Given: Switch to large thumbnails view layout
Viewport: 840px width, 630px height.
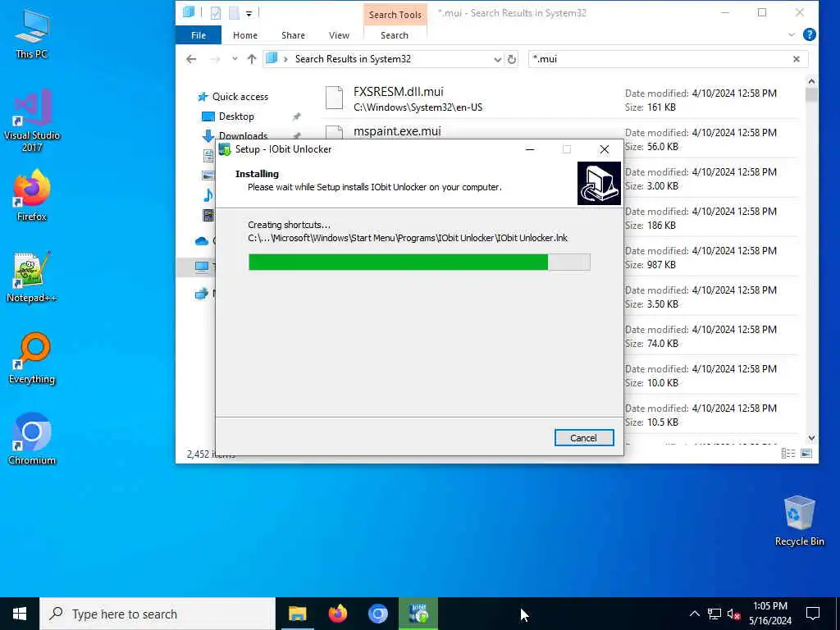Looking at the screenshot, I should [x=806, y=453].
